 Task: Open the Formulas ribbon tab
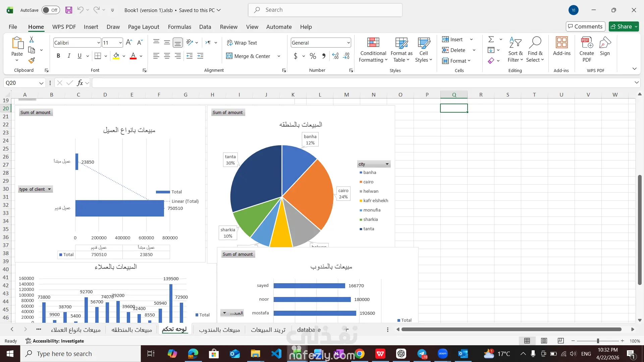[x=179, y=27]
